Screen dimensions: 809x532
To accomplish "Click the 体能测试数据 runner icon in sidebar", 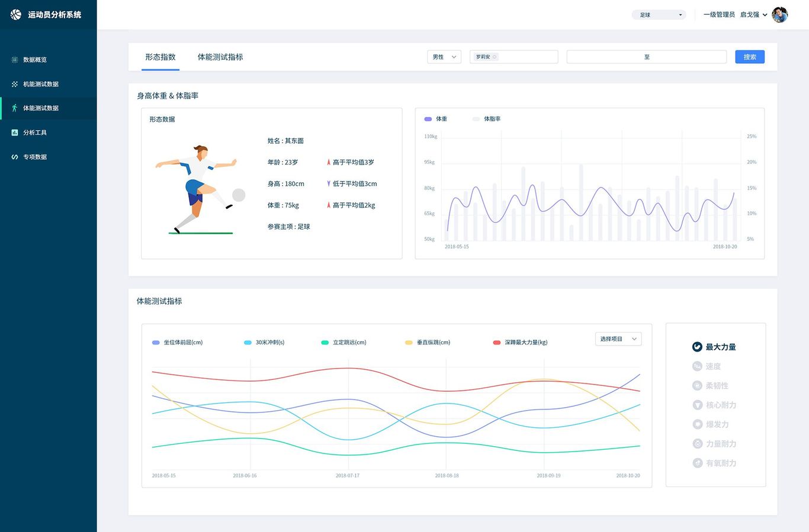I will [x=15, y=108].
